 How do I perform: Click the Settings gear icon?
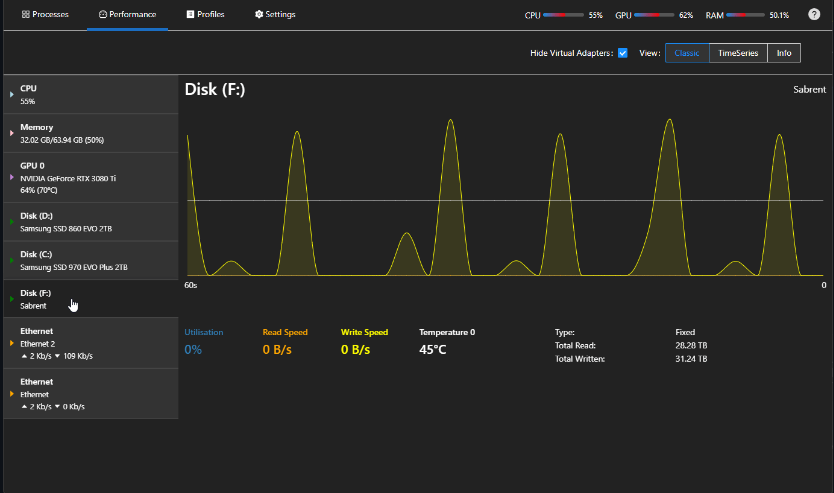[x=259, y=14]
